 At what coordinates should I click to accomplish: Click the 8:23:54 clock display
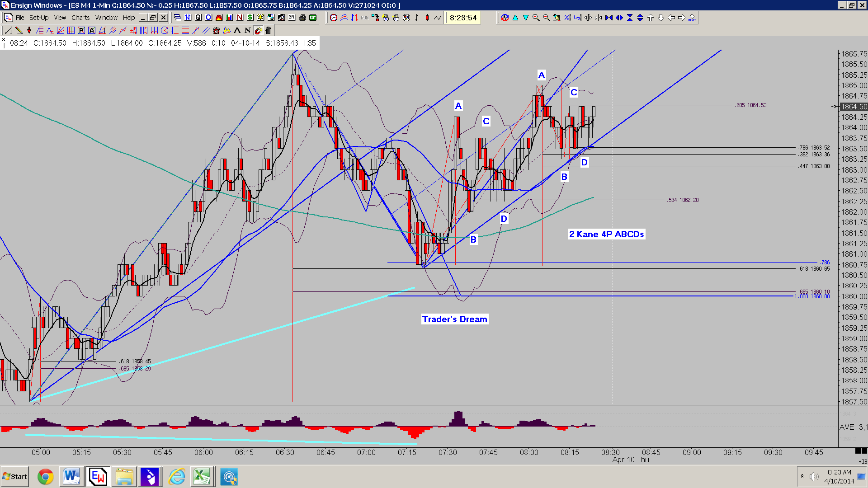[463, 18]
